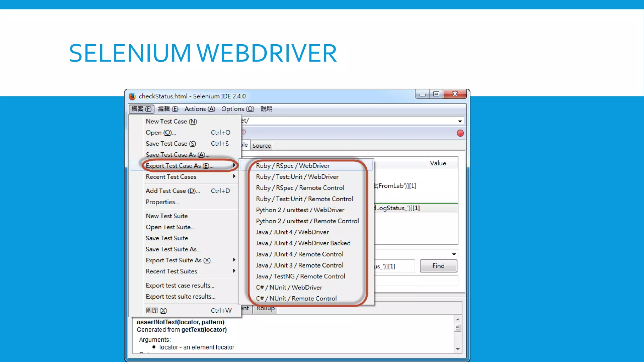Switch to the Rollup tab

pos(266,309)
